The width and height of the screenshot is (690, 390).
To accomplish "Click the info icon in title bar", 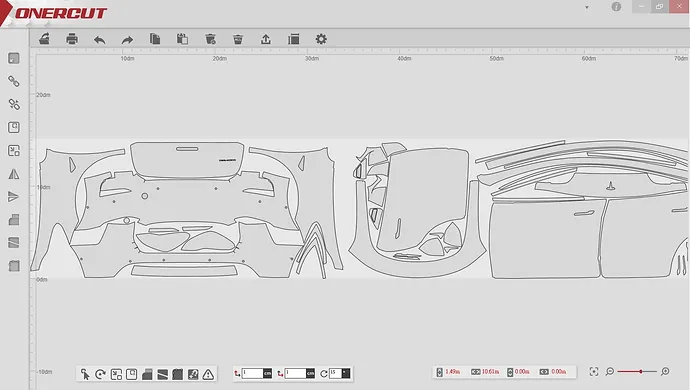I will (x=616, y=7).
